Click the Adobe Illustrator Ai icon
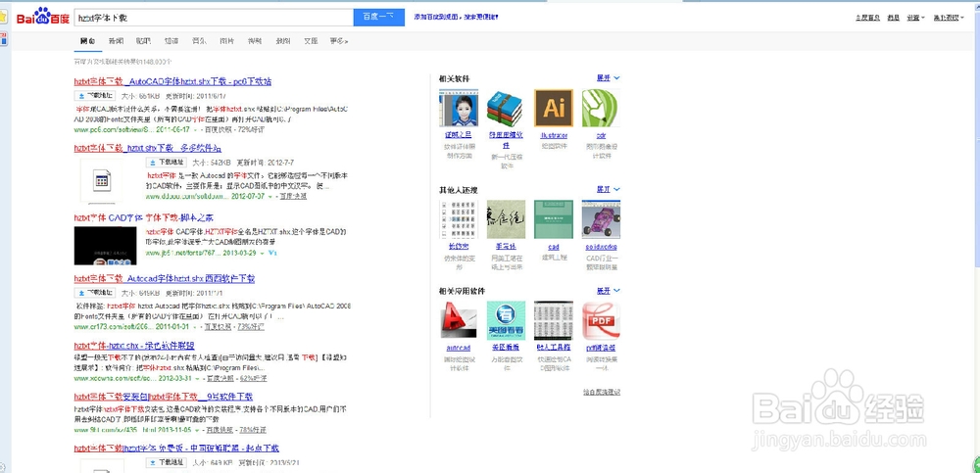 click(x=553, y=108)
